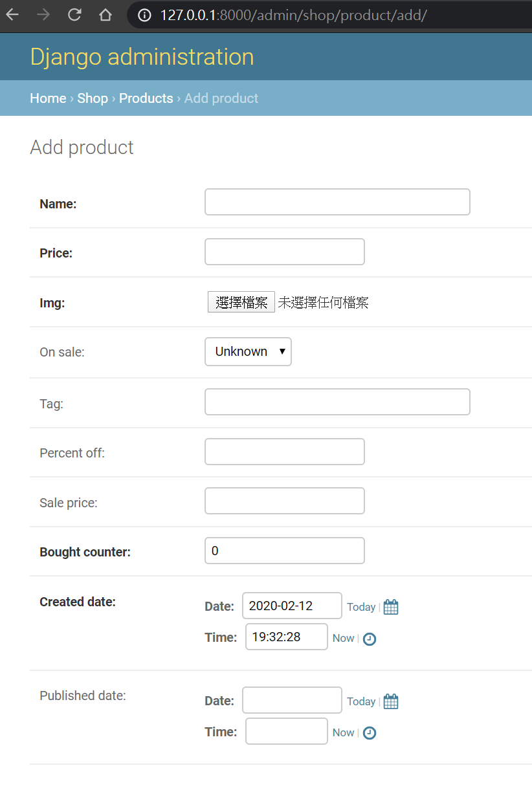Set Published date time to Now

(x=343, y=732)
